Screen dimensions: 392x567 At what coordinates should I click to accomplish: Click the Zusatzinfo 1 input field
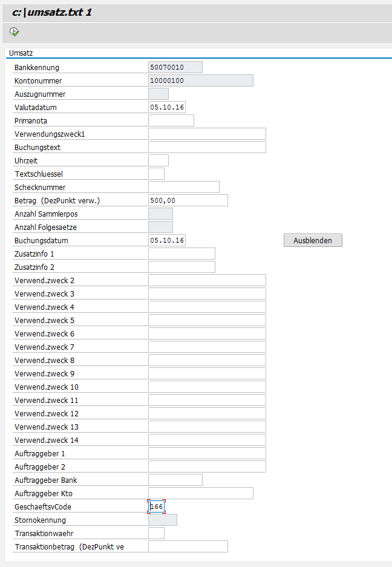click(181, 254)
